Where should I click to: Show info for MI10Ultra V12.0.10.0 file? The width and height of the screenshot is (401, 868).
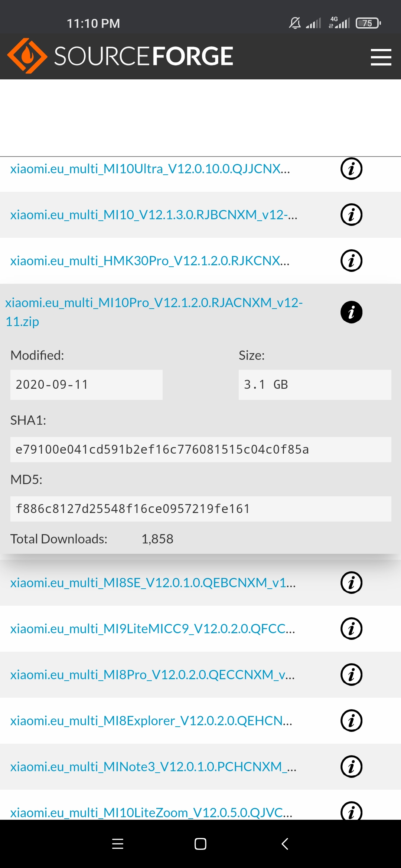(x=351, y=169)
